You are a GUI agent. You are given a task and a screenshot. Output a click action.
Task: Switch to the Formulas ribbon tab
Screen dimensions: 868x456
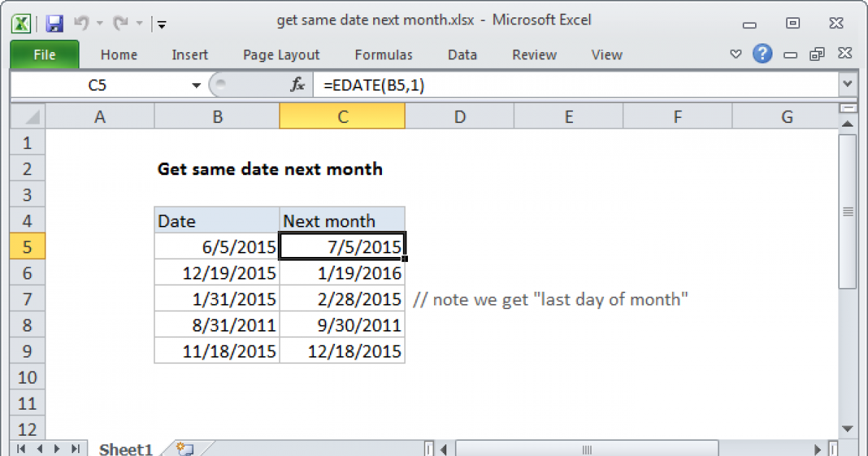383,54
